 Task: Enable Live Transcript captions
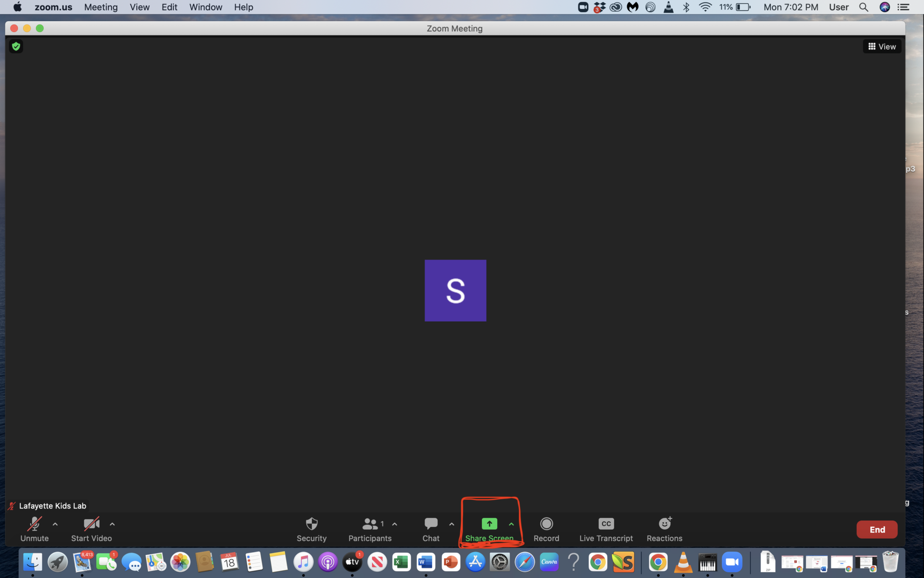point(606,529)
